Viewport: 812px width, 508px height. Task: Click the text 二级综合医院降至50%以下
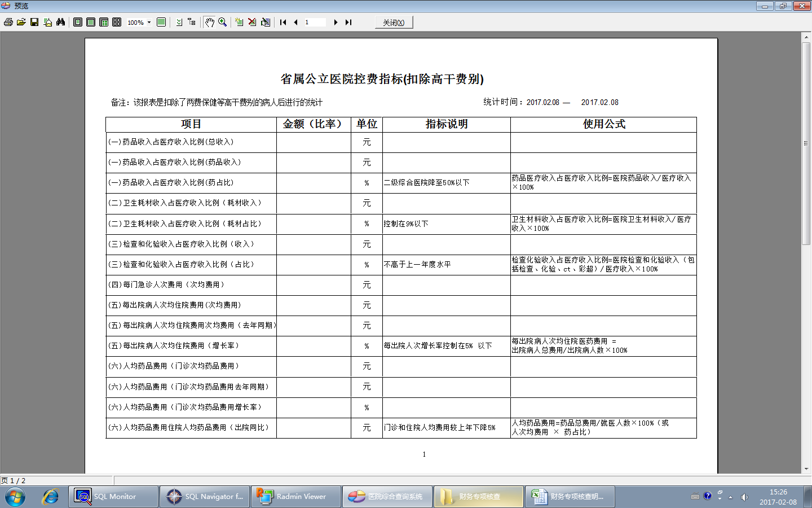click(x=427, y=183)
